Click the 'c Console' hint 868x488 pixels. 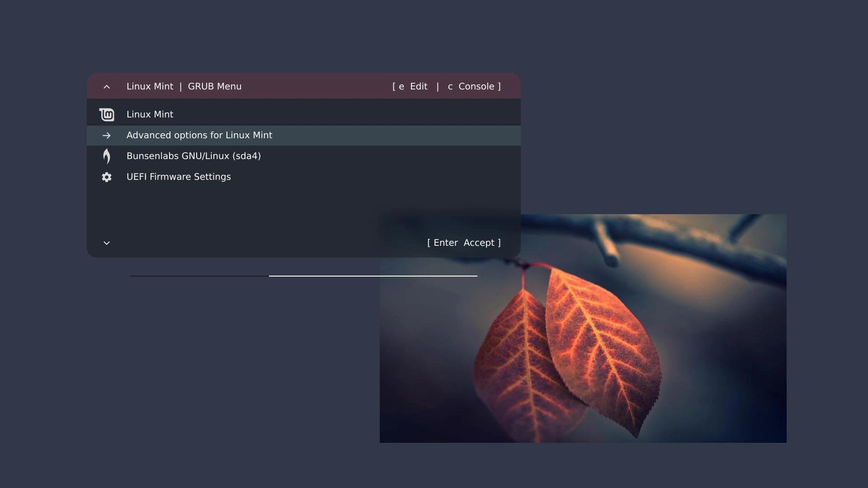point(471,86)
